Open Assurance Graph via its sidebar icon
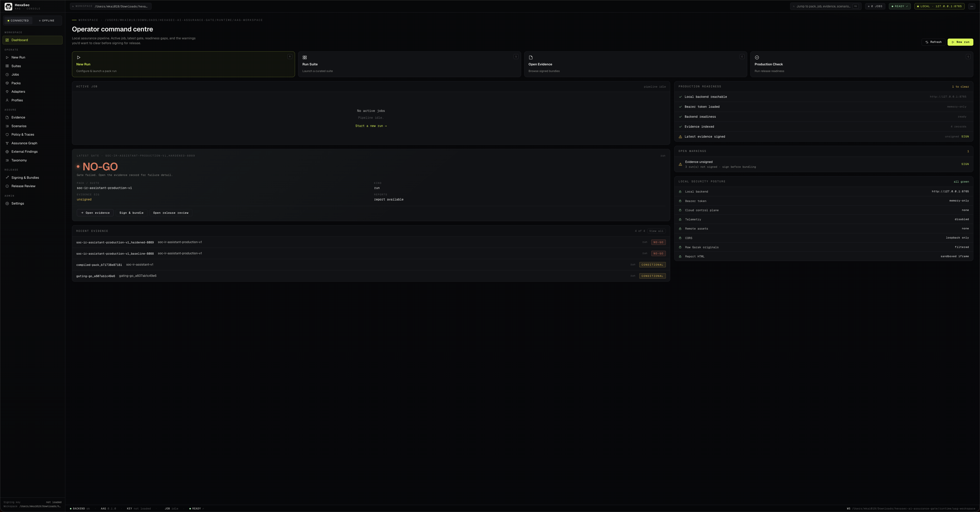Viewport: 980px width, 512px height. (x=7, y=143)
